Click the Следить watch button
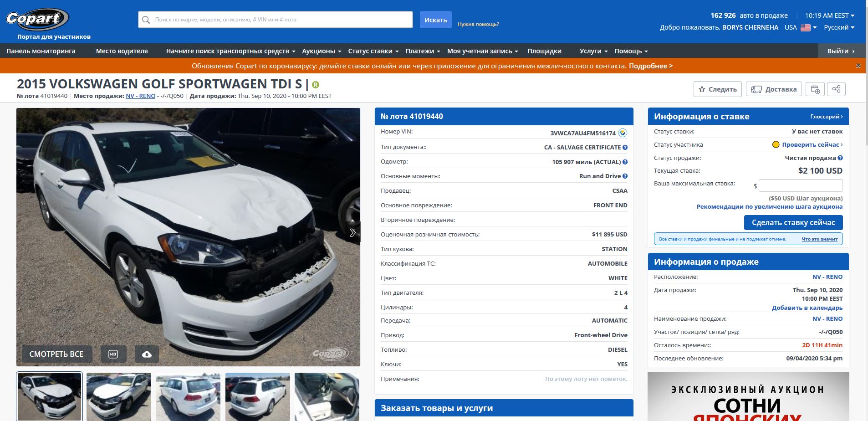 coord(717,89)
